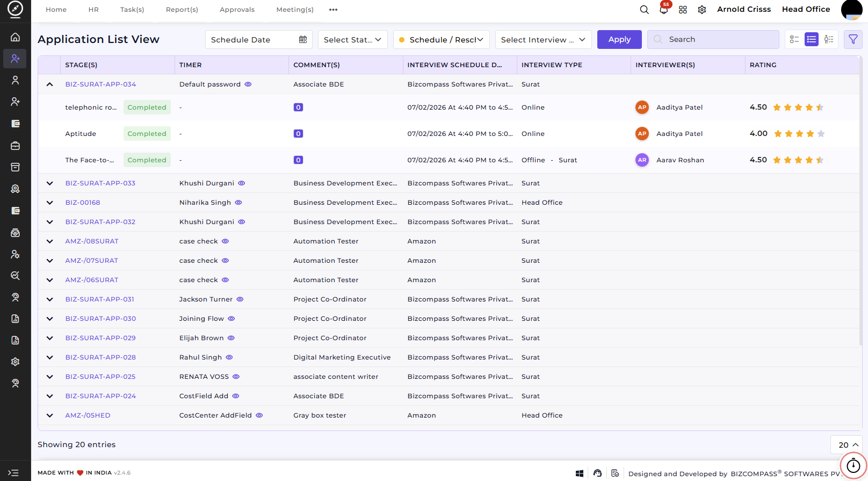Image resolution: width=868 pixels, height=481 pixels.
Task: Open notifications bell with 55 badge
Action: point(664,9)
